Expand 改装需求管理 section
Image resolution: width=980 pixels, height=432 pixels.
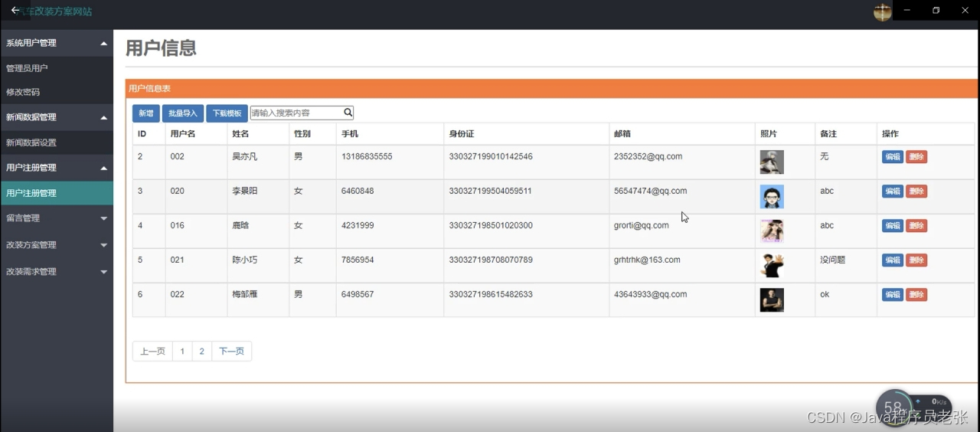click(x=57, y=272)
